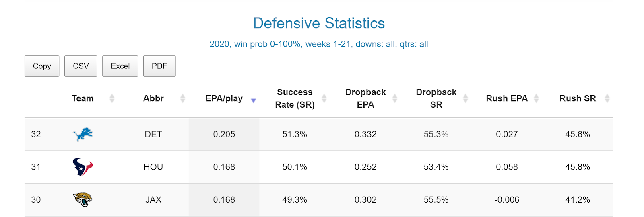Screen dimensions: 644x217
Task: Sort by Rush EPA sort arrows
Action: click(x=536, y=98)
